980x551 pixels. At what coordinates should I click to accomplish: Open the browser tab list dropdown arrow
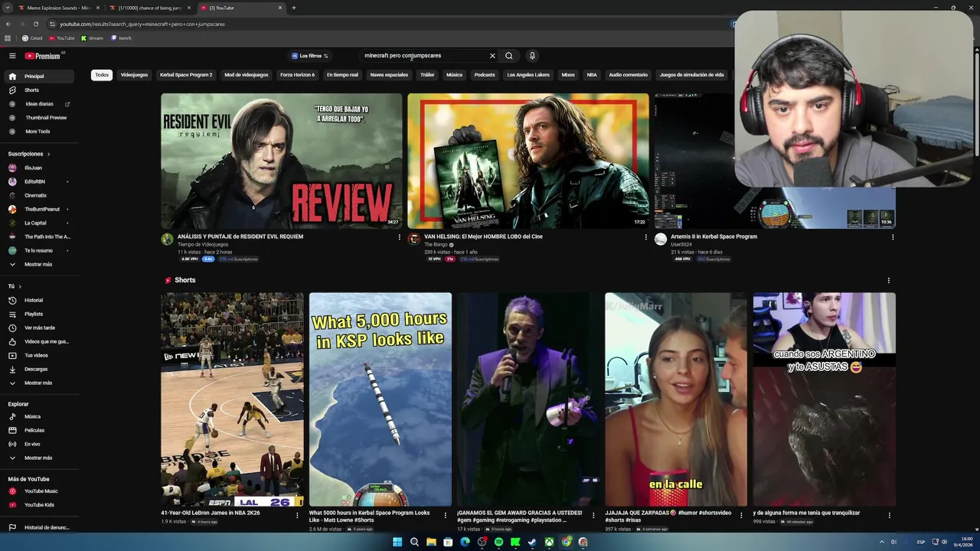click(x=7, y=8)
